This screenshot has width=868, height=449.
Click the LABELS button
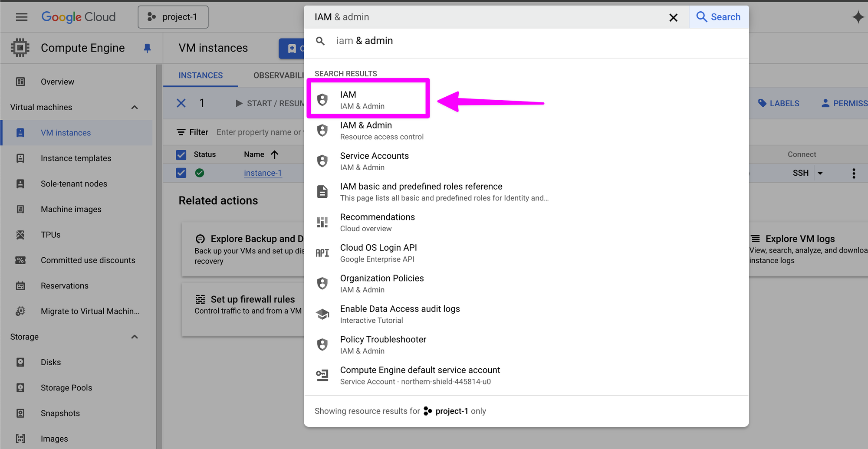point(779,103)
